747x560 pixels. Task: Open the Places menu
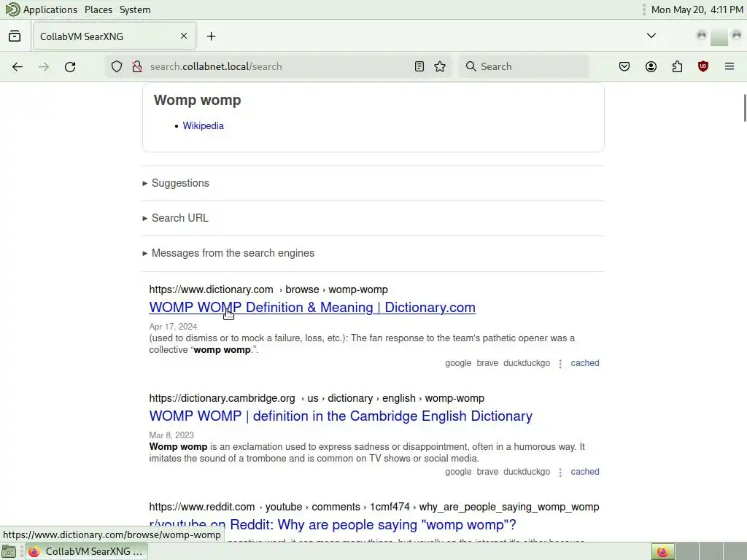[98, 9]
